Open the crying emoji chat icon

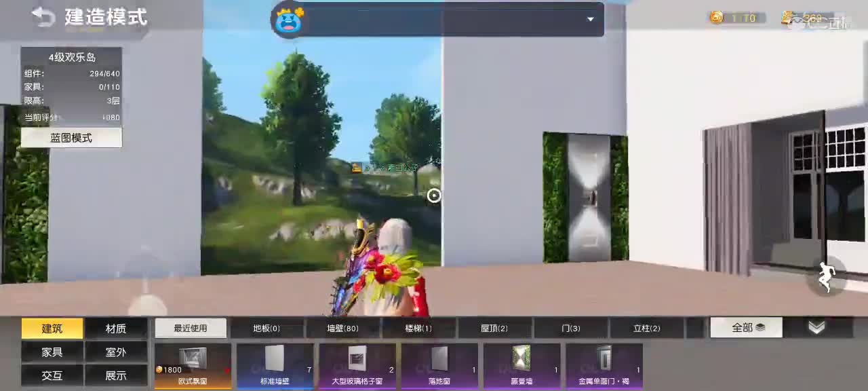point(289,20)
